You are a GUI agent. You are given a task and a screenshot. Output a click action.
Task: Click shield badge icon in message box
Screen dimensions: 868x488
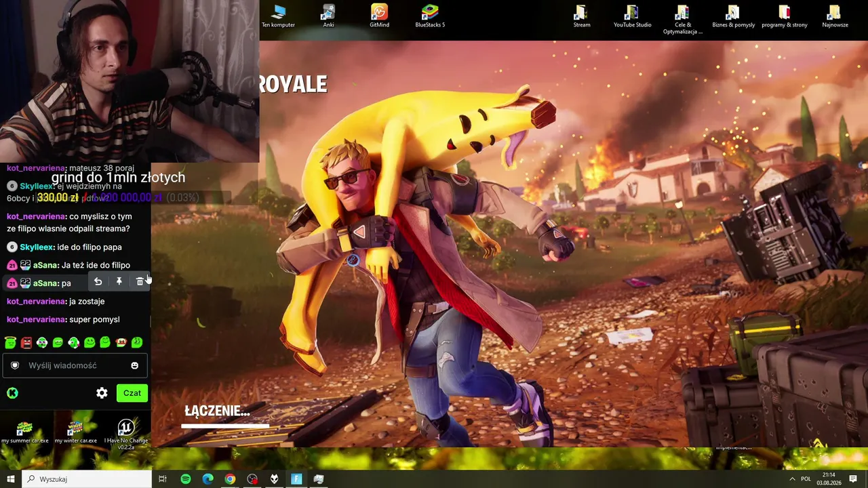click(x=15, y=365)
